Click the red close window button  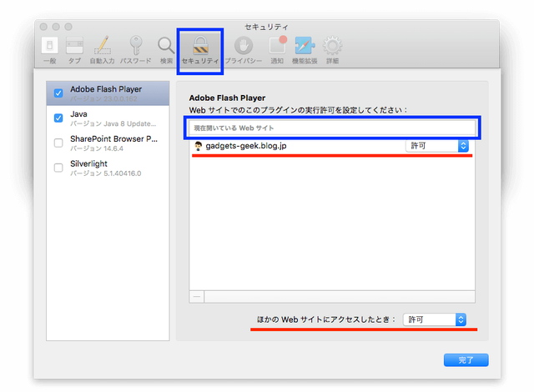[x=43, y=27]
